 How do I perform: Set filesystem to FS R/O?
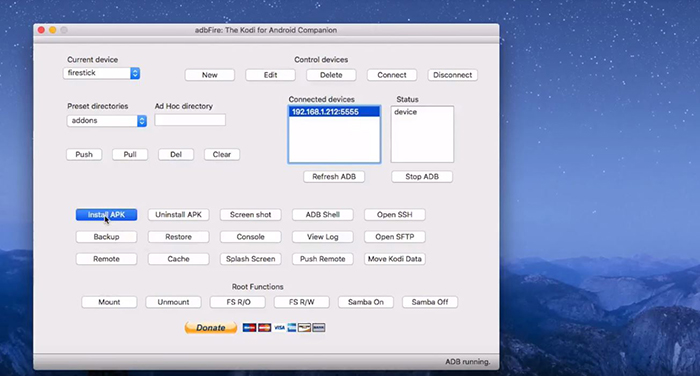click(x=238, y=302)
